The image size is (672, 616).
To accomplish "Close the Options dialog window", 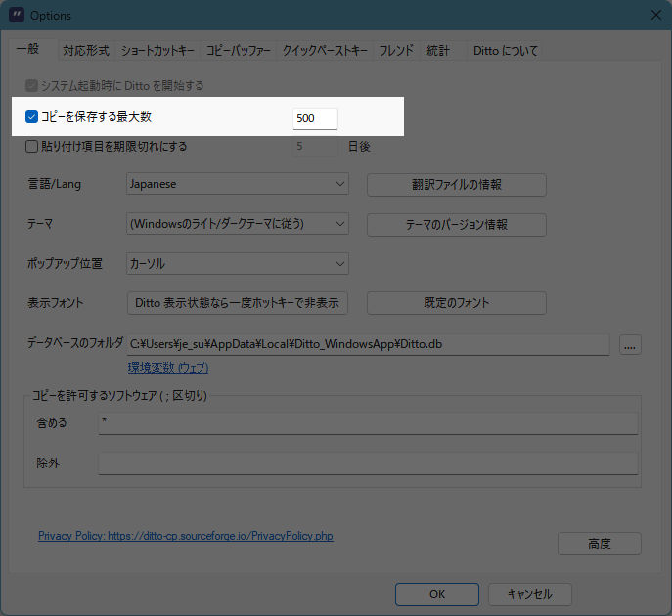I will pyautogui.click(x=655, y=16).
